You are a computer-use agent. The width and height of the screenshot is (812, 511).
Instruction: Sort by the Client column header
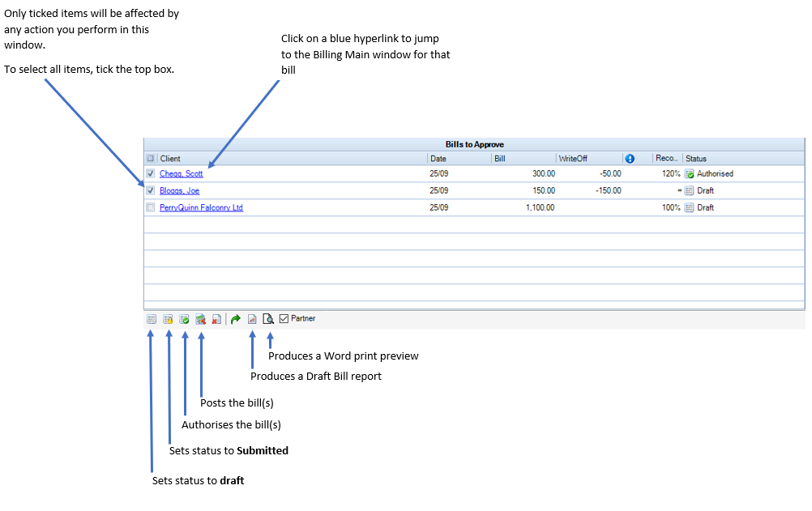coord(170,159)
